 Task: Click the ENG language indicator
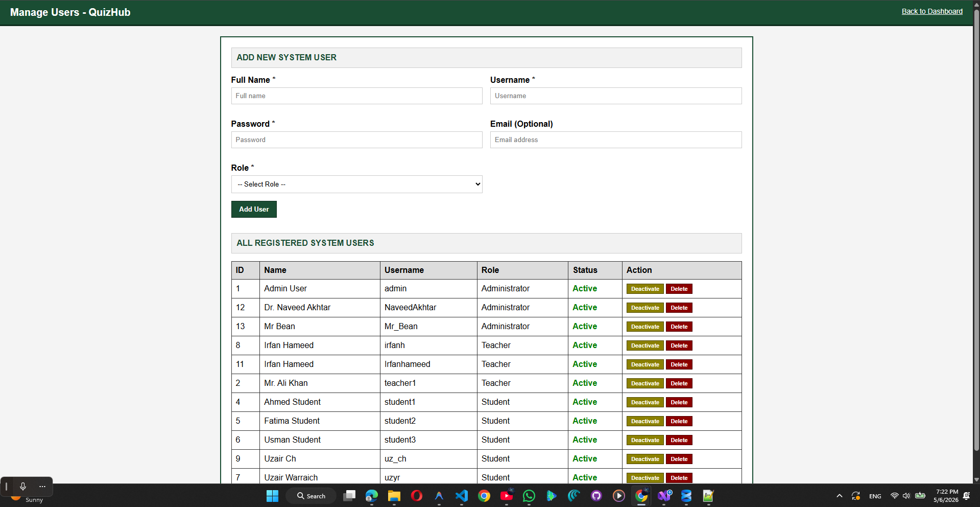point(875,496)
